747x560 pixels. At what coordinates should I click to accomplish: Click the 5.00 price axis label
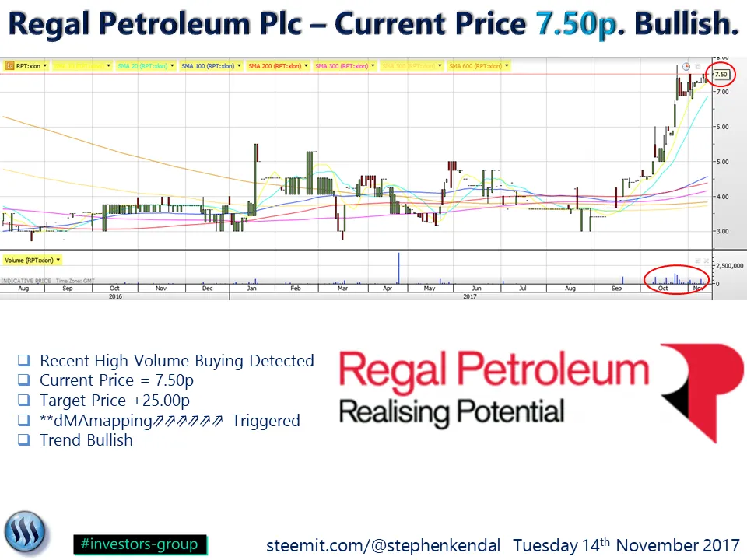point(723,162)
